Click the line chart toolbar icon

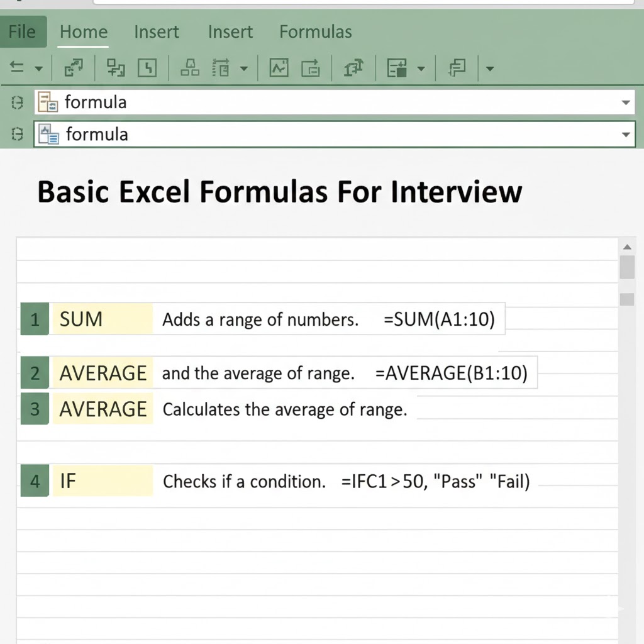[x=279, y=68]
